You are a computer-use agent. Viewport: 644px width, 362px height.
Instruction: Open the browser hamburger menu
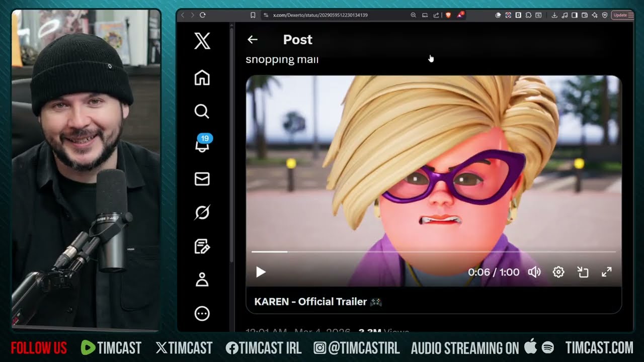[631, 15]
